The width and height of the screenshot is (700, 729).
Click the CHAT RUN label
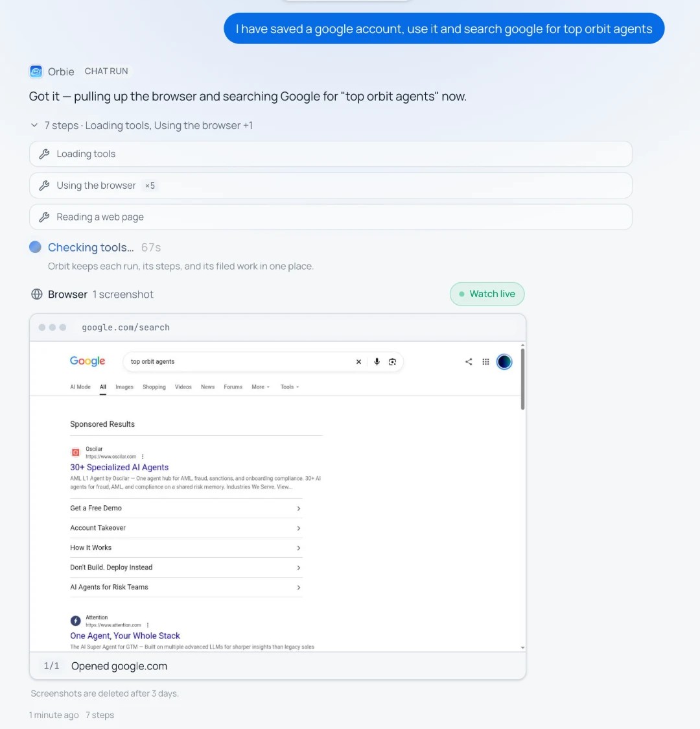(x=106, y=71)
